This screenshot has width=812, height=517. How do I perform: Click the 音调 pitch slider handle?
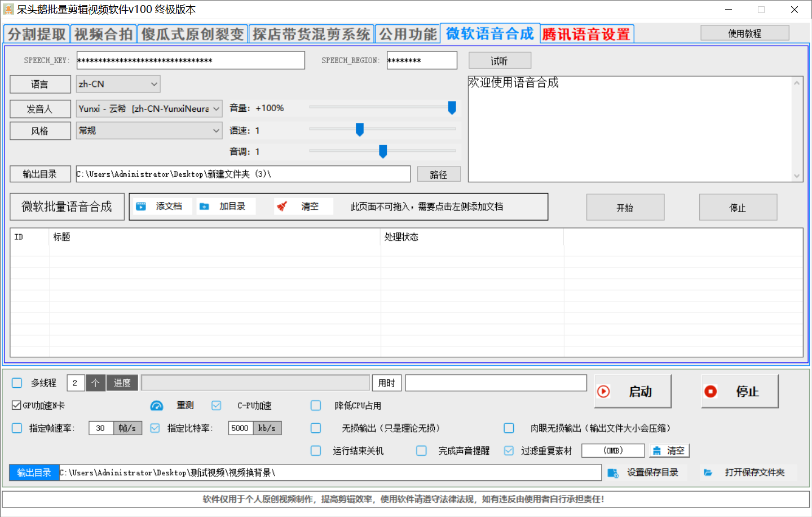tap(383, 151)
